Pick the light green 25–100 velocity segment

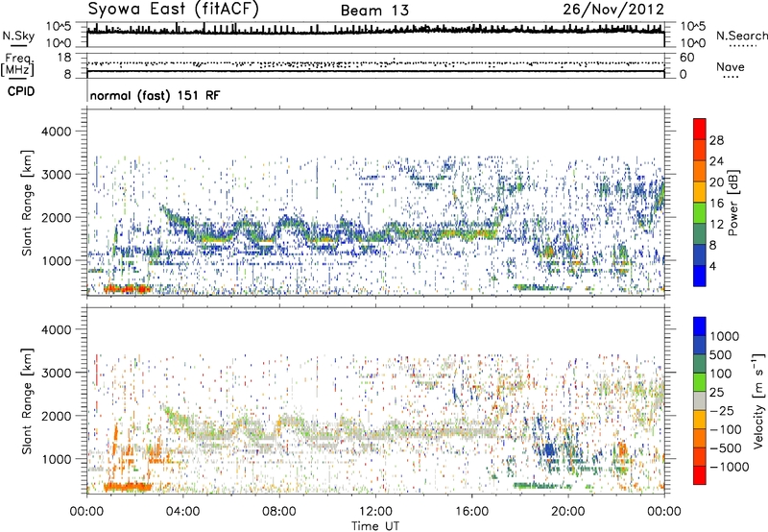click(700, 382)
